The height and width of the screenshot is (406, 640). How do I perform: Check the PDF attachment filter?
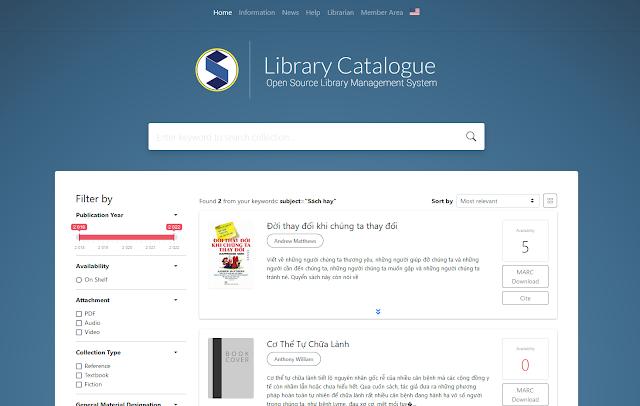point(79,314)
